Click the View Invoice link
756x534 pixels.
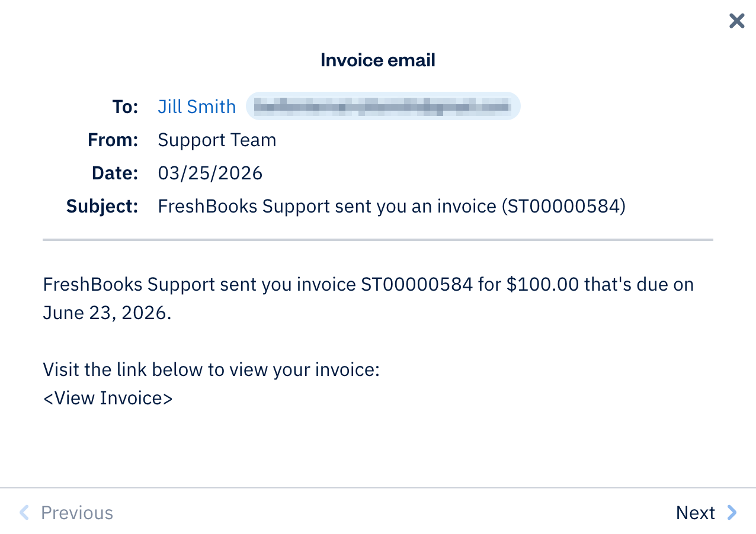[x=108, y=398]
